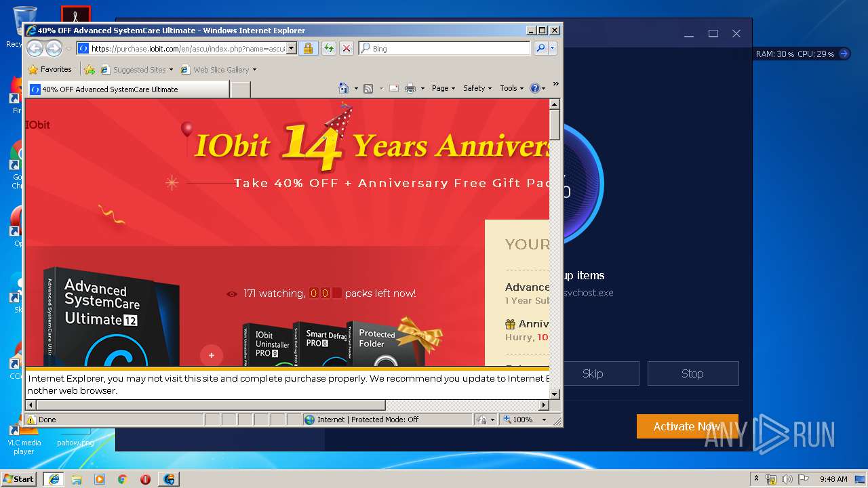This screenshot has width=868, height=488.
Task: Open the Windows Start menu
Action: [x=18, y=479]
